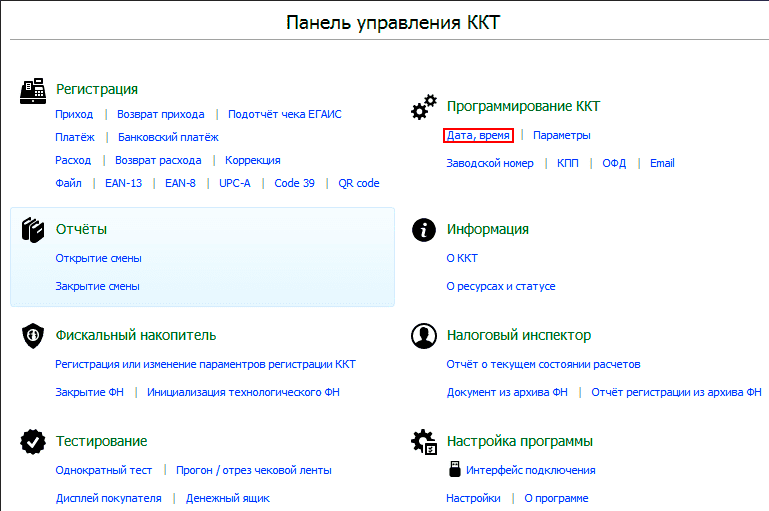Click the books icon next to Отчёты
769x511 pixels.
(33, 230)
